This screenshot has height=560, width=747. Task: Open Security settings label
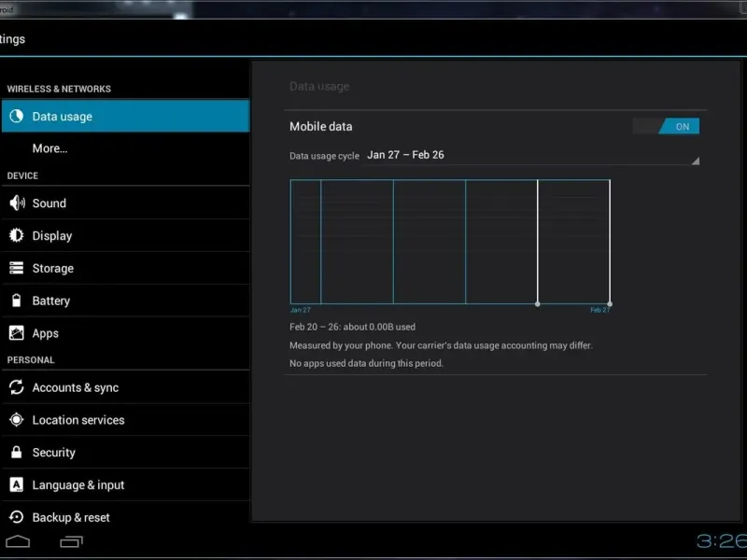coord(54,453)
